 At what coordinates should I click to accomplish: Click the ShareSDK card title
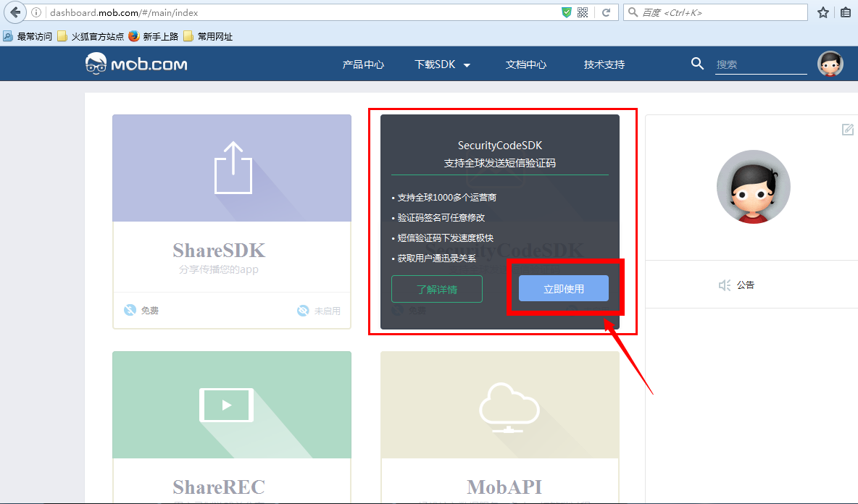tap(219, 251)
